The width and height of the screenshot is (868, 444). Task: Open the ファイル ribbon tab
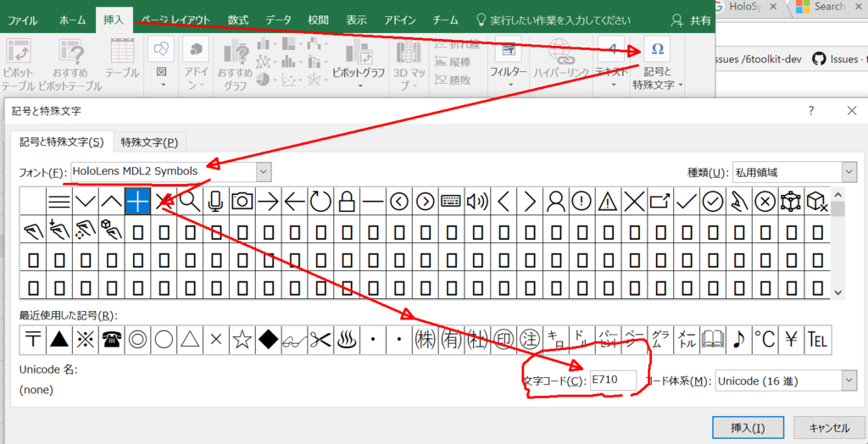[x=23, y=20]
